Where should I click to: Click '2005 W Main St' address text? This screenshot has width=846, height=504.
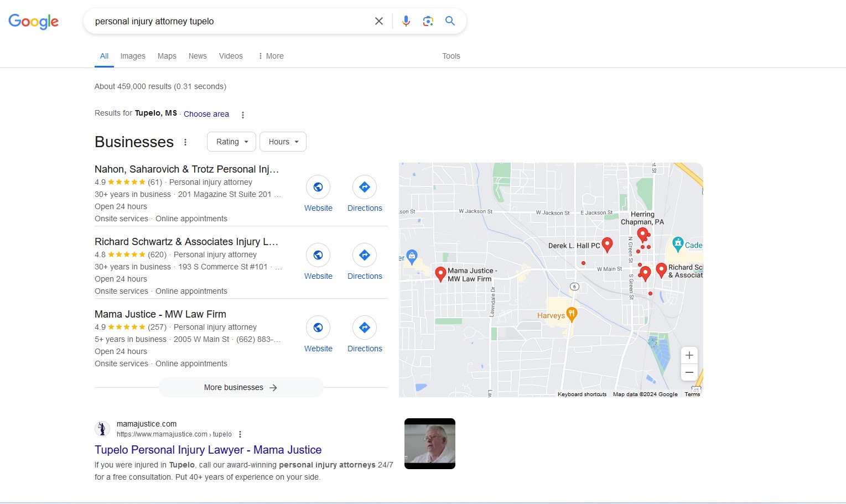tap(201, 339)
